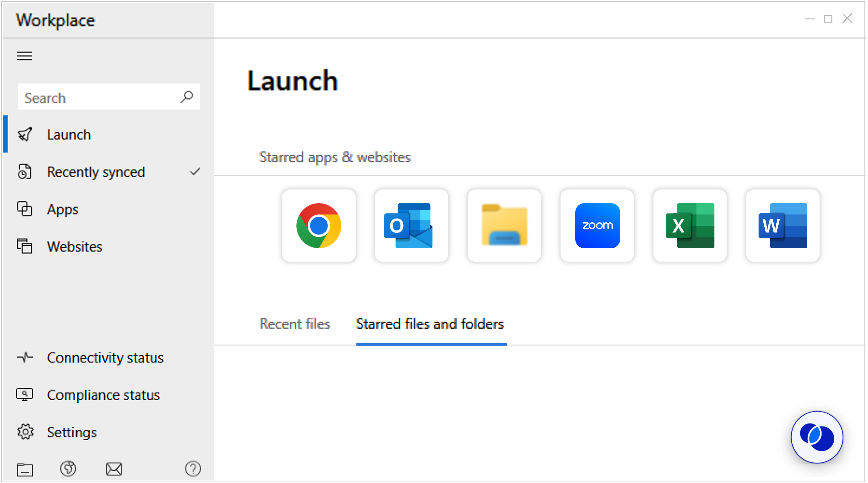Launch Google Chrome from starred apps

pyautogui.click(x=318, y=225)
